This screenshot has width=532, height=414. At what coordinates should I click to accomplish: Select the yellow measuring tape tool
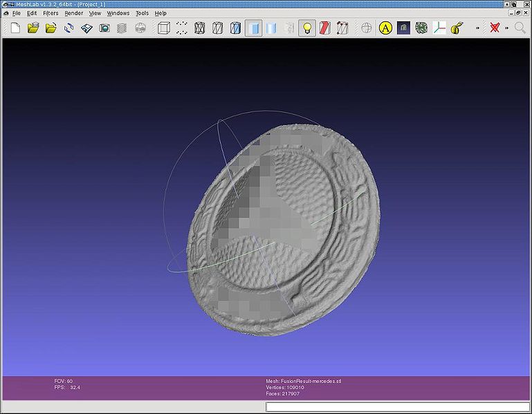457,28
